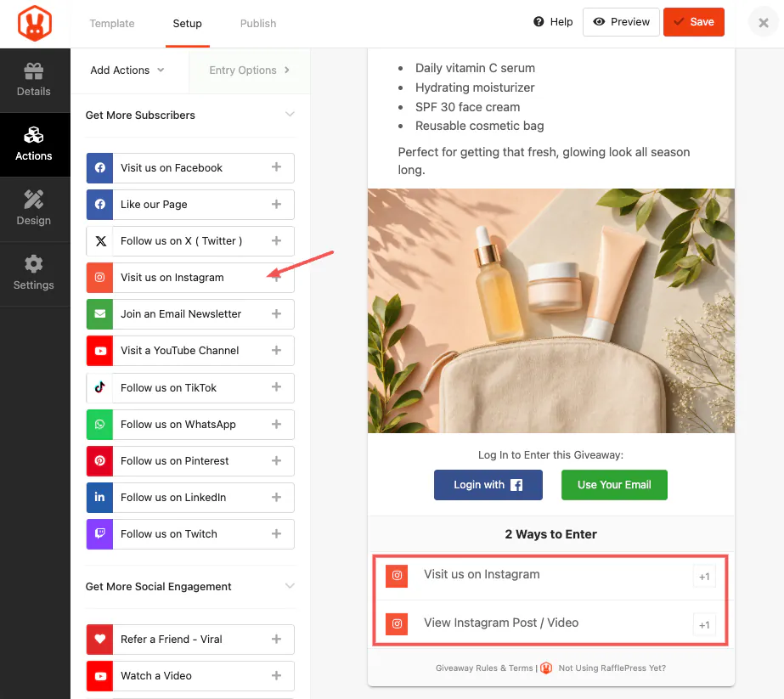Add Follow us on TikTok with plus
The width and height of the screenshot is (784, 699).
(x=277, y=387)
